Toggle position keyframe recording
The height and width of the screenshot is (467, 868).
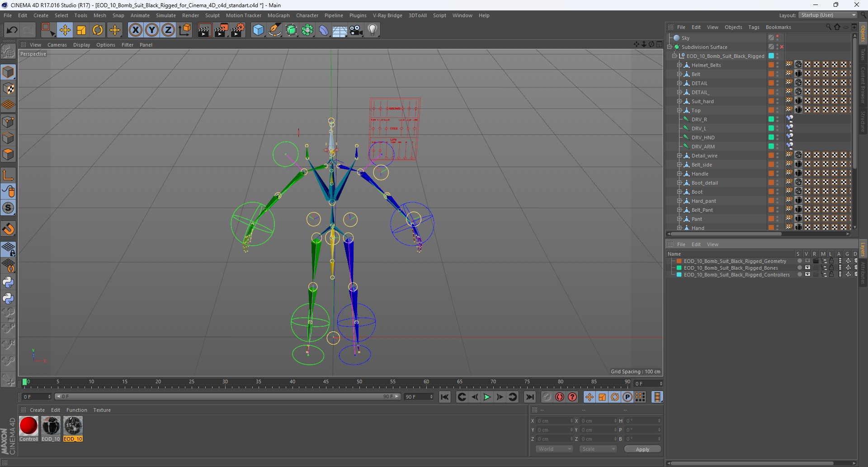point(589,397)
